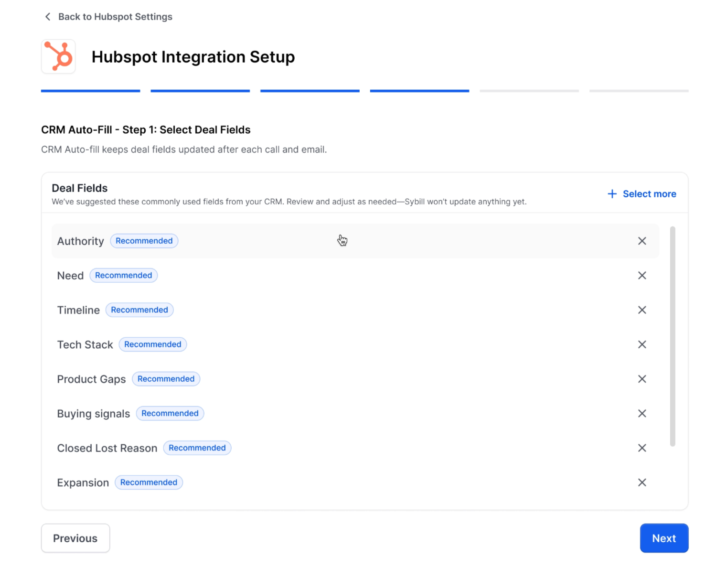Select the second setup progress step bar

pyautogui.click(x=200, y=91)
